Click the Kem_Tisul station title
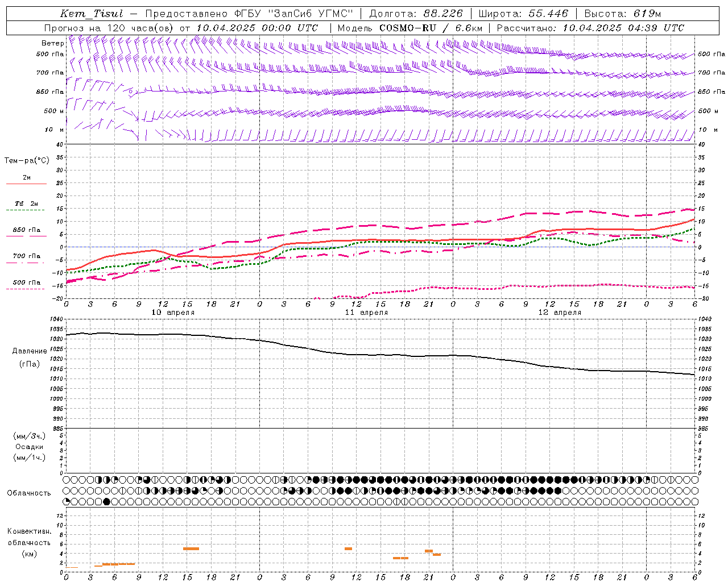728x582 pixels. pyautogui.click(x=92, y=14)
